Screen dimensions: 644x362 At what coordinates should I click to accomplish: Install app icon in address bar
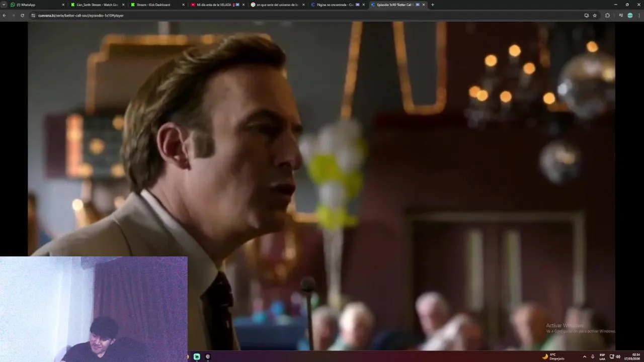(x=586, y=16)
